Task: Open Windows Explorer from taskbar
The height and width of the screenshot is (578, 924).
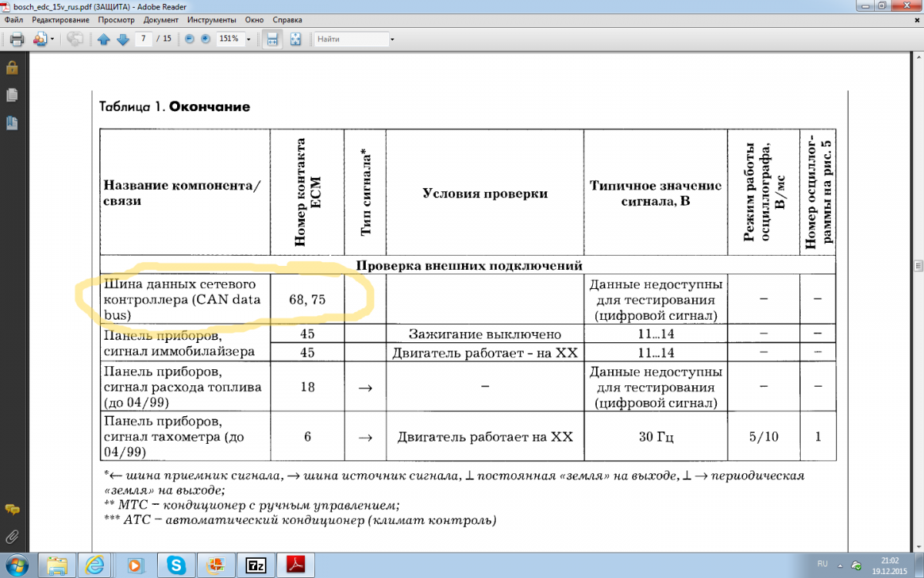Action: tap(58, 565)
